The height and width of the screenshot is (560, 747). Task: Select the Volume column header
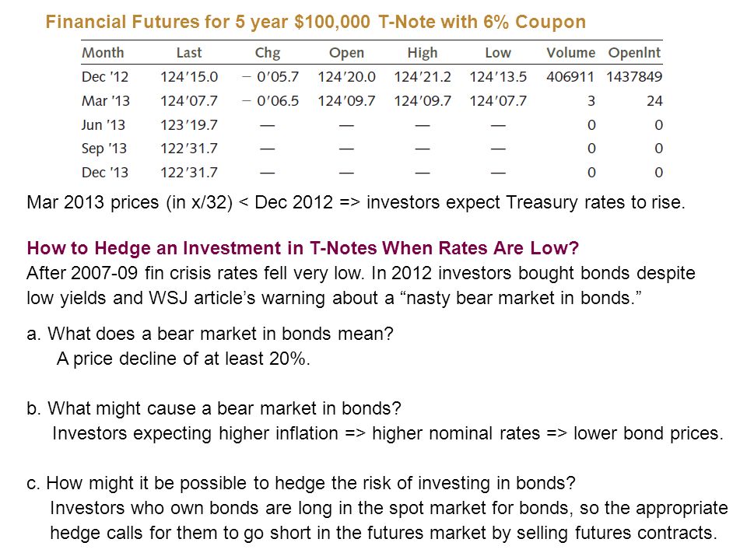pos(570,52)
